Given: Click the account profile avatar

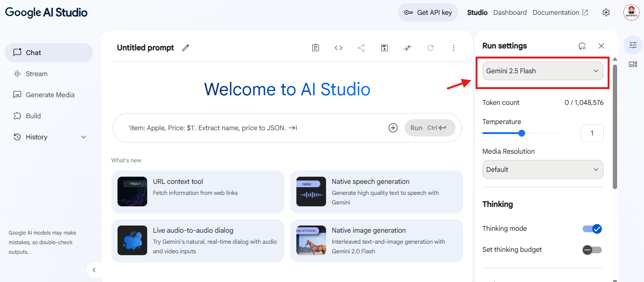Looking at the screenshot, I should [631, 12].
